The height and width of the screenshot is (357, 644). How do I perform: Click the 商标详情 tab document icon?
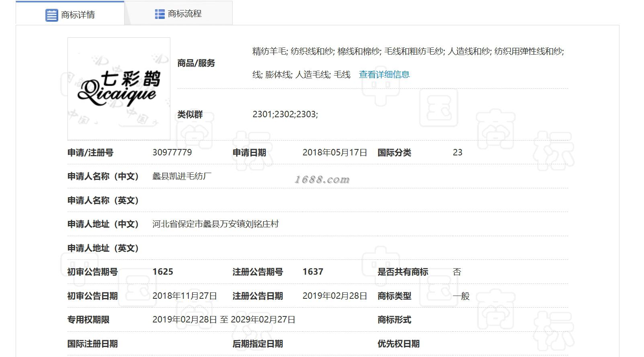click(x=51, y=15)
